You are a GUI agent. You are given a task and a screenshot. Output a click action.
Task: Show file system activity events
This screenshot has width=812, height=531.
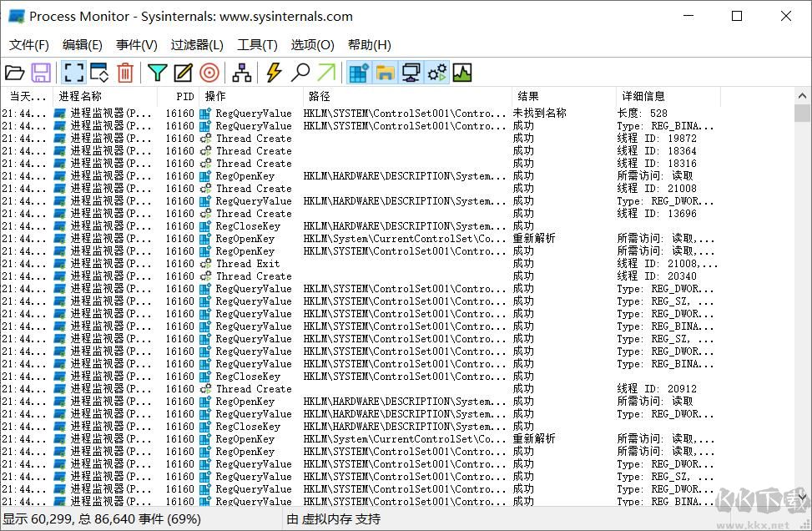(x=384, y=73)
